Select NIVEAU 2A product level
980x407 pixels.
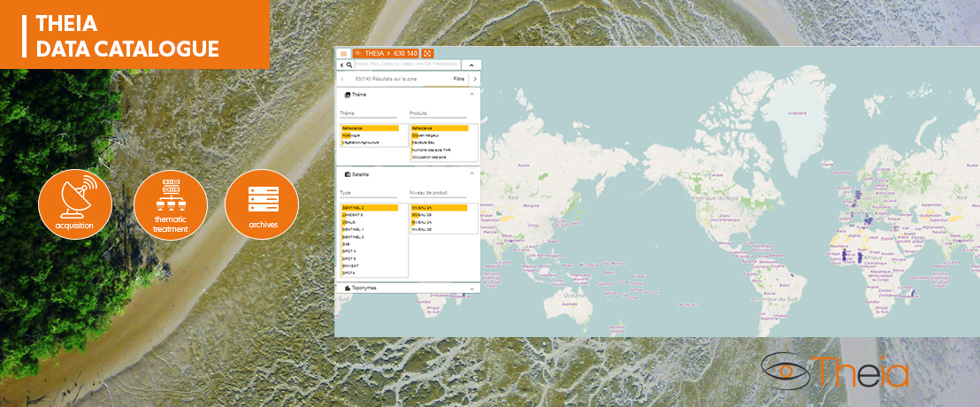click(x=440, y=208)
